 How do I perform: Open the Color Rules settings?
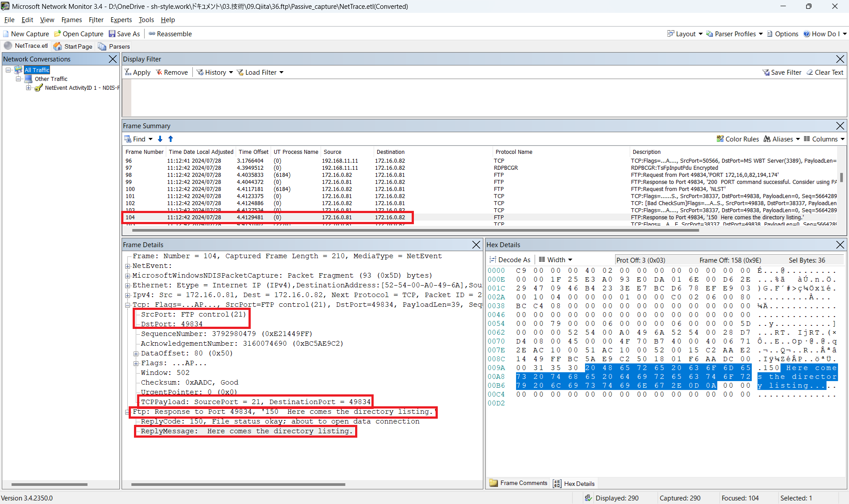click(x=738, y=139)
